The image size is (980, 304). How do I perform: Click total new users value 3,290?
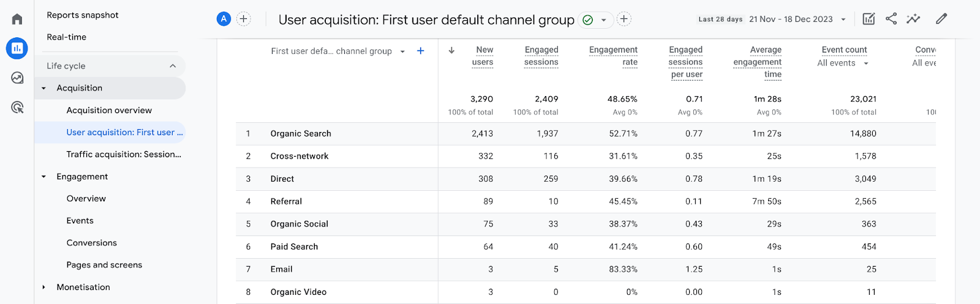pyautogui.click(x=481, y=99)
